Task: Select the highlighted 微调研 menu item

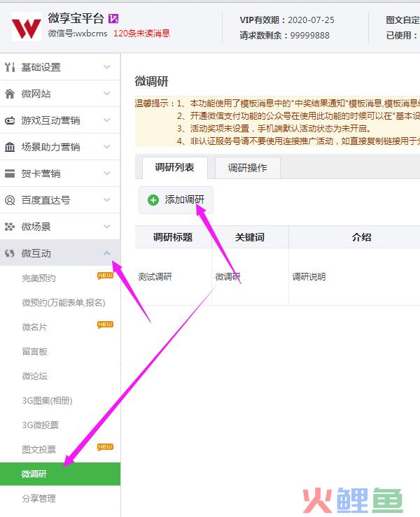Action: pyautogui.click(x=60, y=474)
